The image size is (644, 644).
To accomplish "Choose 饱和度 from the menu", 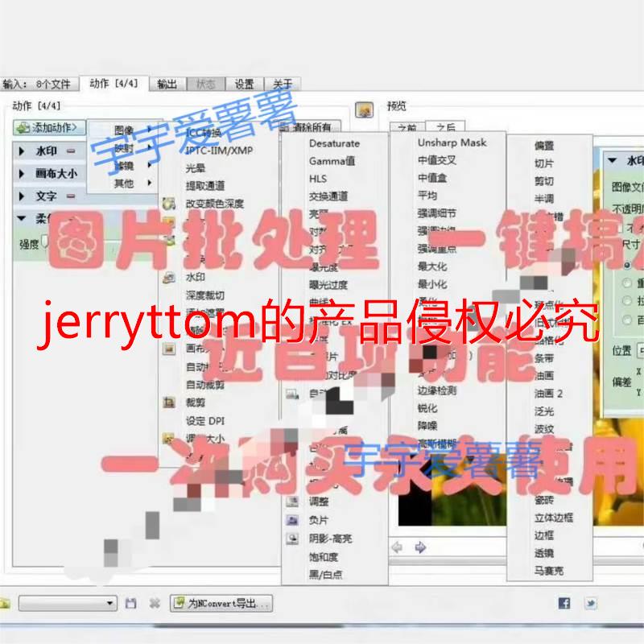I will point(324,557).
